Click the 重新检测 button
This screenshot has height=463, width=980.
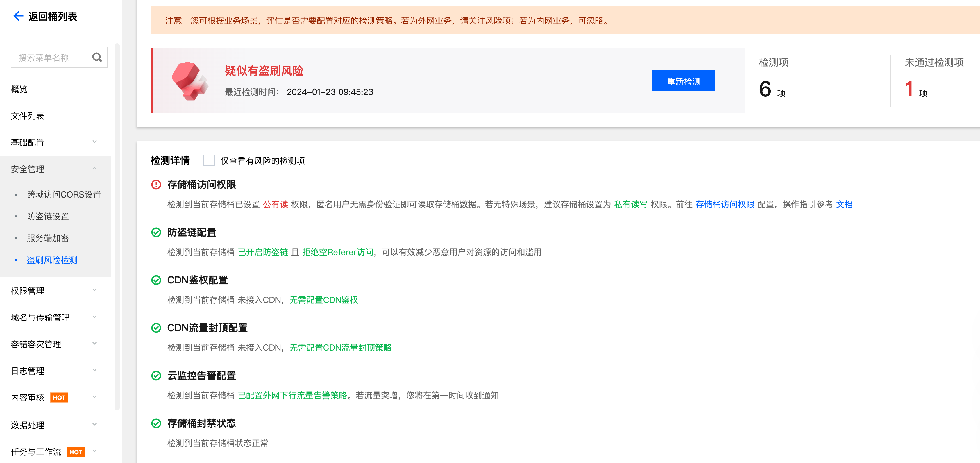(x=683, y=81)
